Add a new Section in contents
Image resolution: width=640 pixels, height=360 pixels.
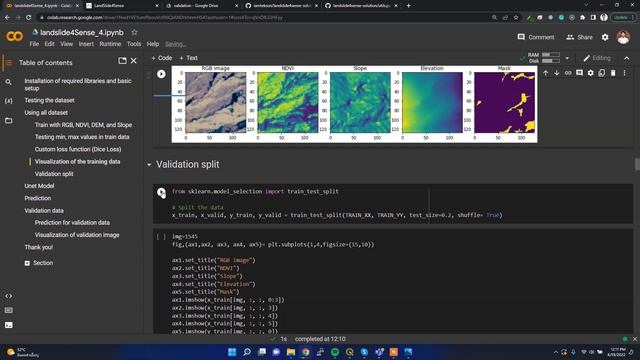click(39, 263)
